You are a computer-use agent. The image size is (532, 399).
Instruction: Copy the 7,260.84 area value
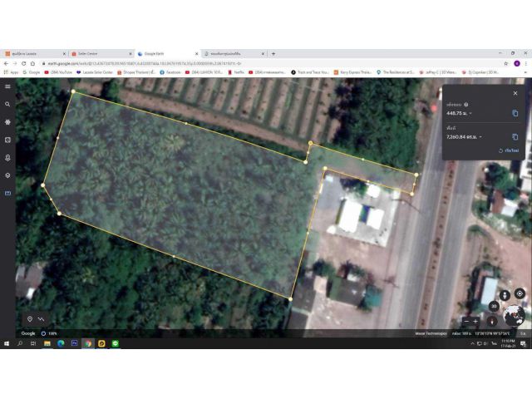point(515,136)
